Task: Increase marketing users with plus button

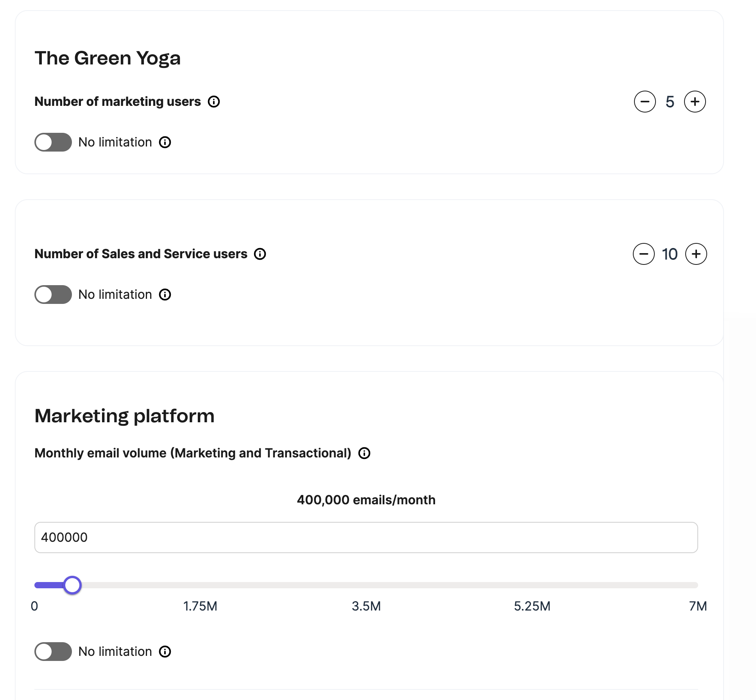Action: [695, 102]
